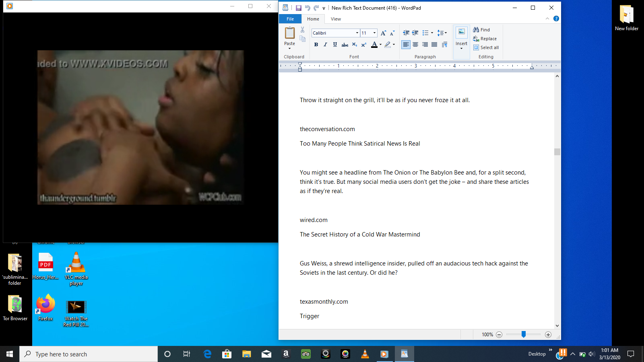Click the scroll down arrow in WordPad
The width and height of the screenshot is (644, 362).
click(557, 326)
